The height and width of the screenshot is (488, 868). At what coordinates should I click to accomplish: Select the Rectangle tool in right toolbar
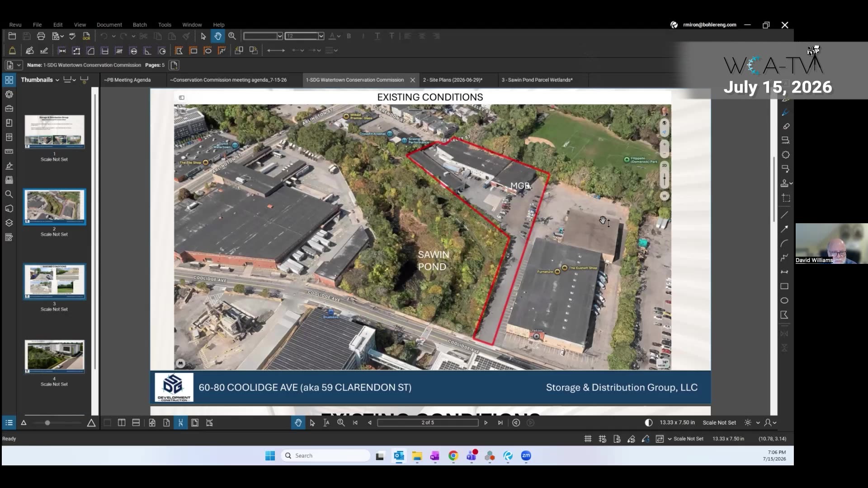[784, 286]
